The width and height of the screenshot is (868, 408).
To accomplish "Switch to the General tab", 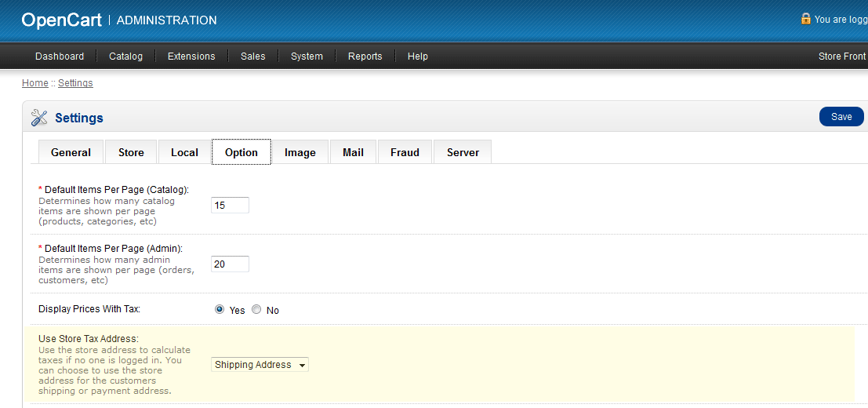I will tap(71, 152).
